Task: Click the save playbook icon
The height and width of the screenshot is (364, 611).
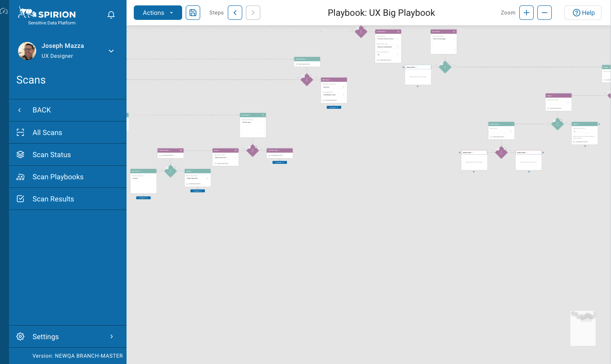Action: click(x=193, y=13)
